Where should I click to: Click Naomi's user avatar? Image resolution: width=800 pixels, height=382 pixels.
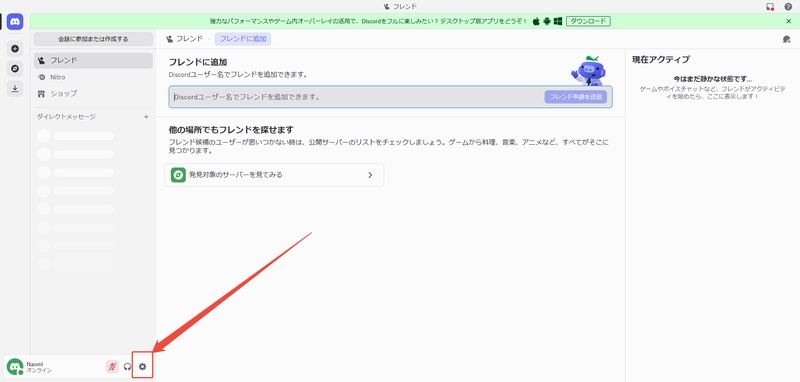click(14, 366)
